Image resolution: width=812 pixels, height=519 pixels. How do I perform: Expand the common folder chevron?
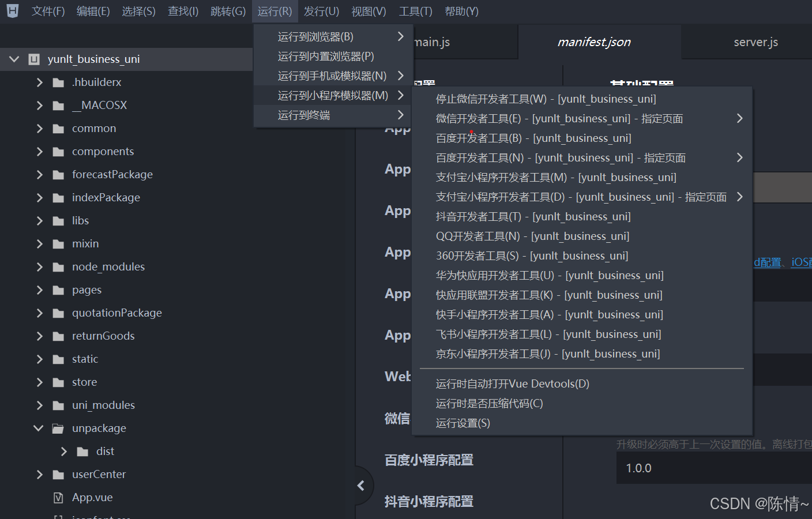coord(39,129)
